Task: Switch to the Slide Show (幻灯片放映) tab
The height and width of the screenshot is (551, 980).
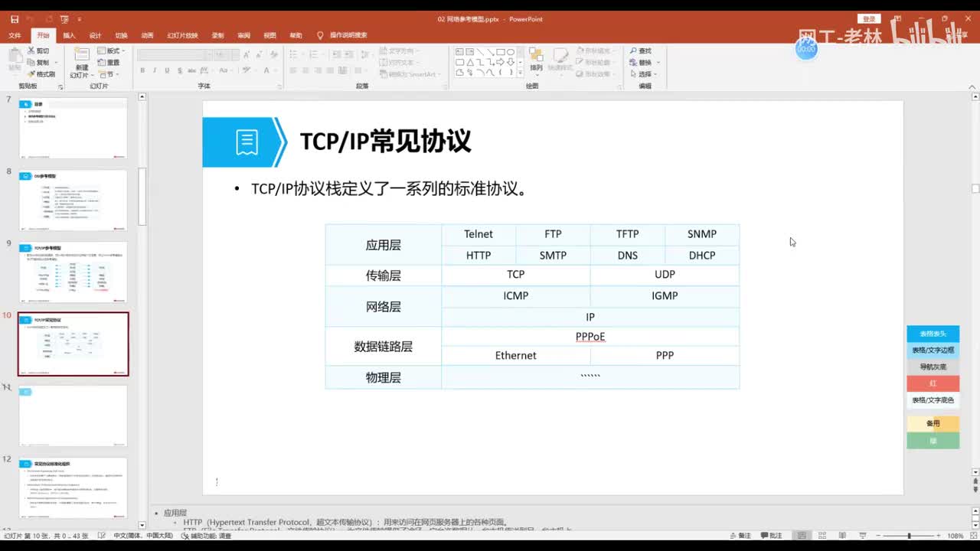Action: point(182,35)
